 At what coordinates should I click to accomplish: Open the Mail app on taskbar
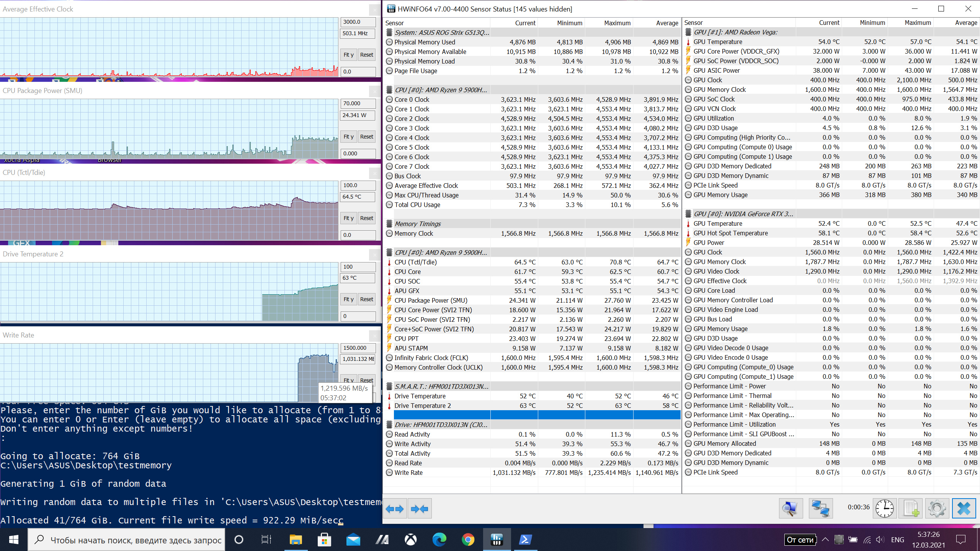(353, 540)
